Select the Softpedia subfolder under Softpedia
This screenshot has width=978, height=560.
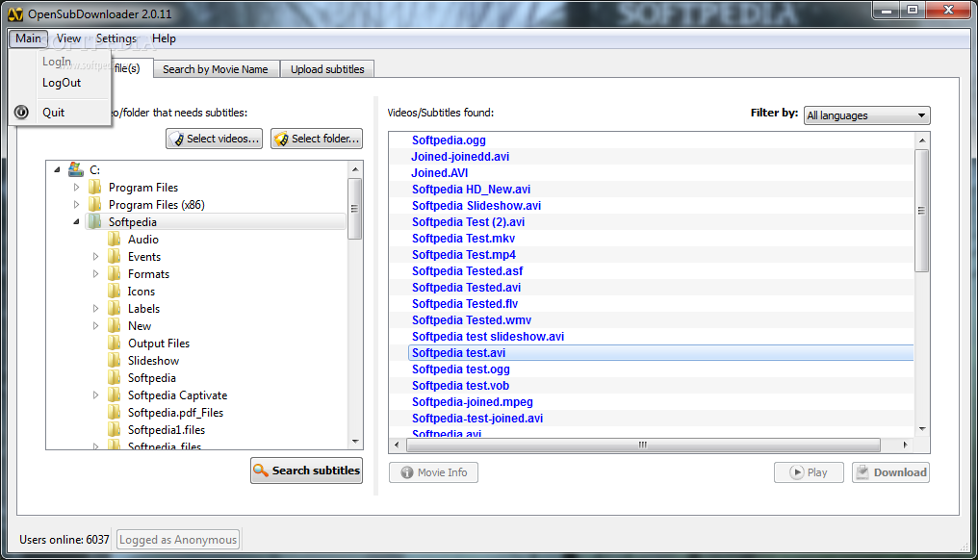tap(151, 378)
